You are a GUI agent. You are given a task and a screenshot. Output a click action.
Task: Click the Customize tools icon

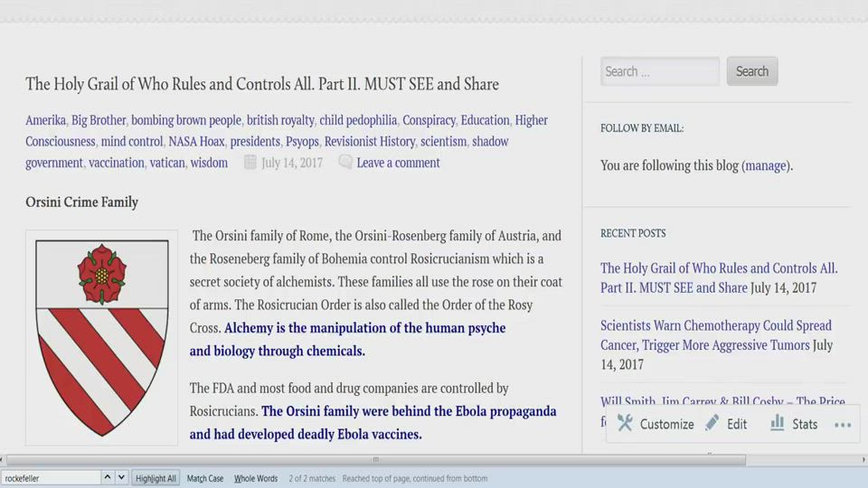click(625, 424)
